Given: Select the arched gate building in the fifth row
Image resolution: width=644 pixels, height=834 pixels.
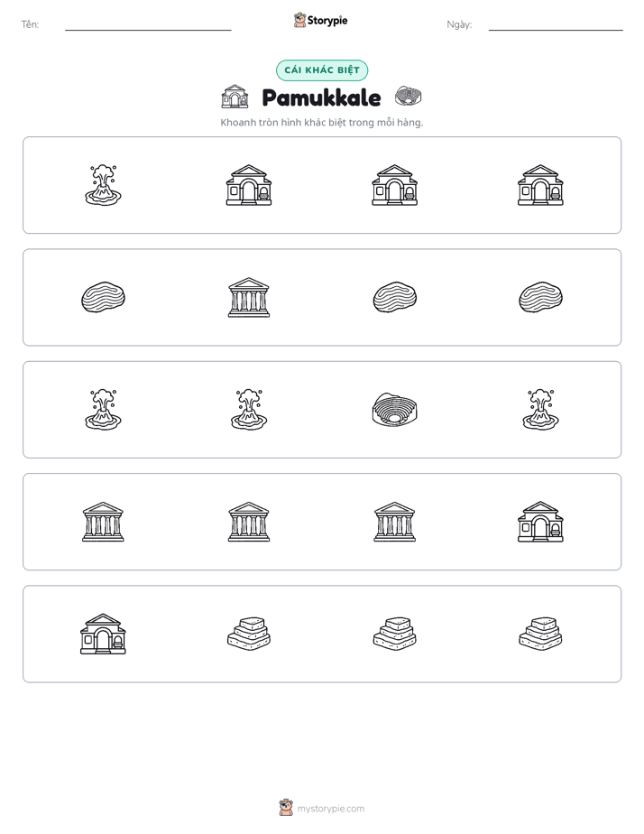Looking at the screenshot, I should [103, 634].
